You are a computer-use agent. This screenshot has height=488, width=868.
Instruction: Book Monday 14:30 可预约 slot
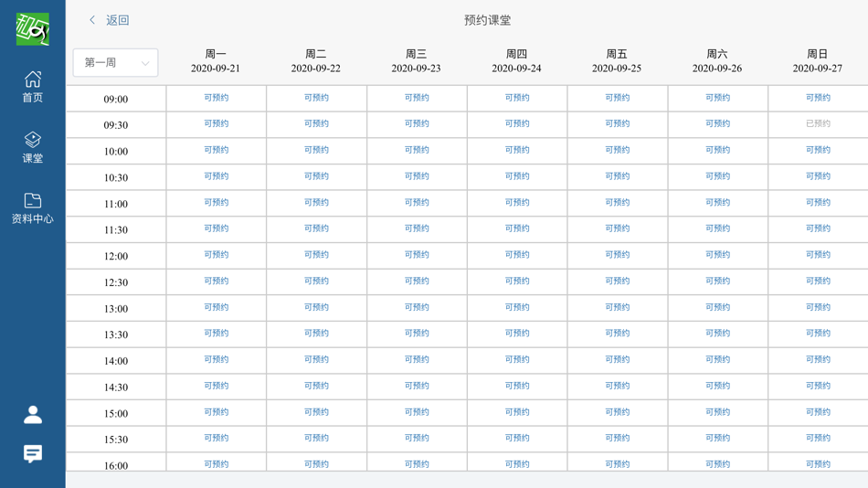coord(216,386)
